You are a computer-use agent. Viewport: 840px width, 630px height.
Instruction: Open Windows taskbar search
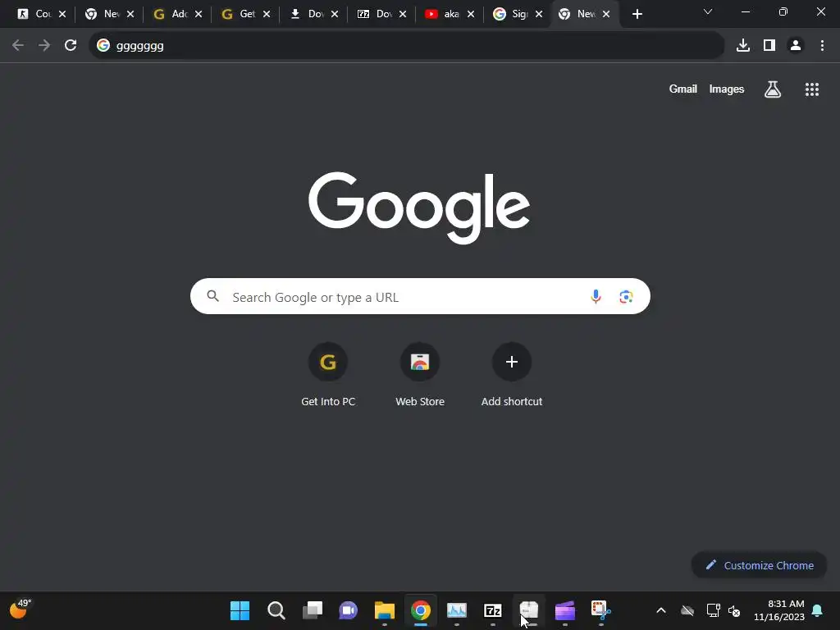[x=276, y=610]
